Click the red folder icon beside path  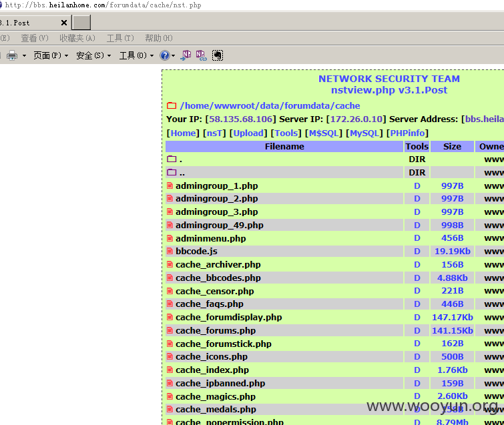(172, 105)
